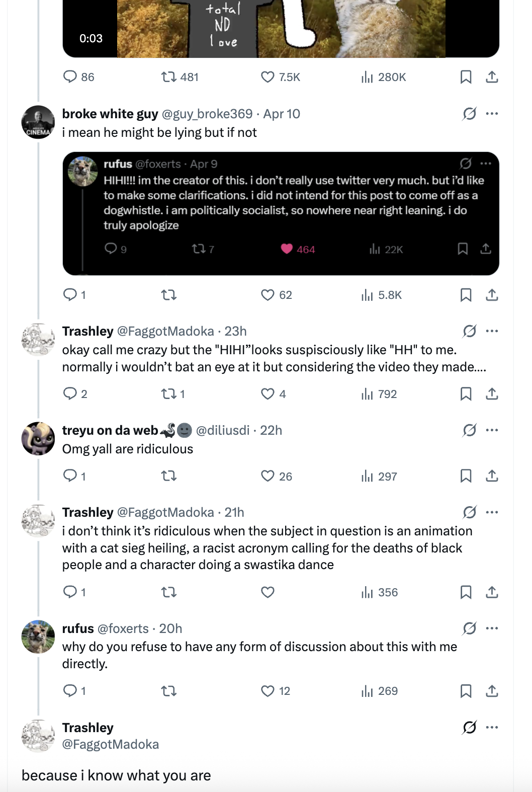Image resolution: width=532 pixels, height=792 pixels.
Task: Reply to broke white guy's tweet
Action: click(x=70, y=294)
